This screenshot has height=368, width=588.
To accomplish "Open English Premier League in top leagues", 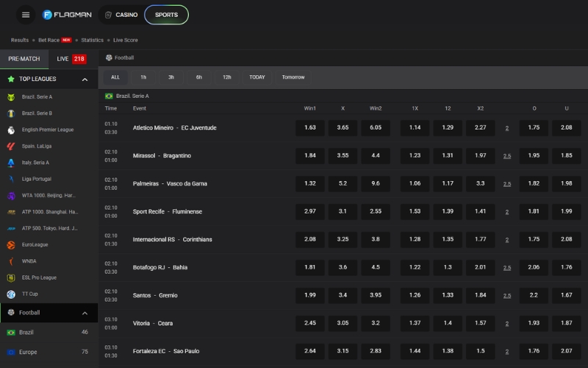I will point(48,130).
